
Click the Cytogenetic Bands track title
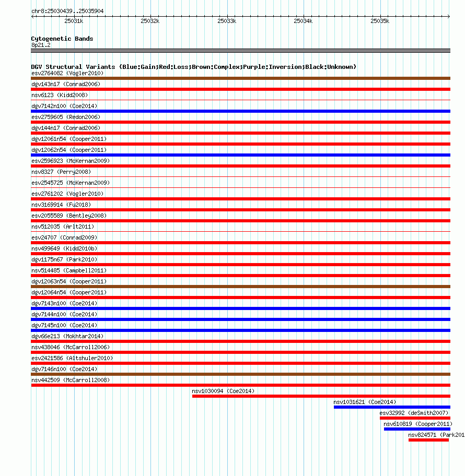coord(62,39)
